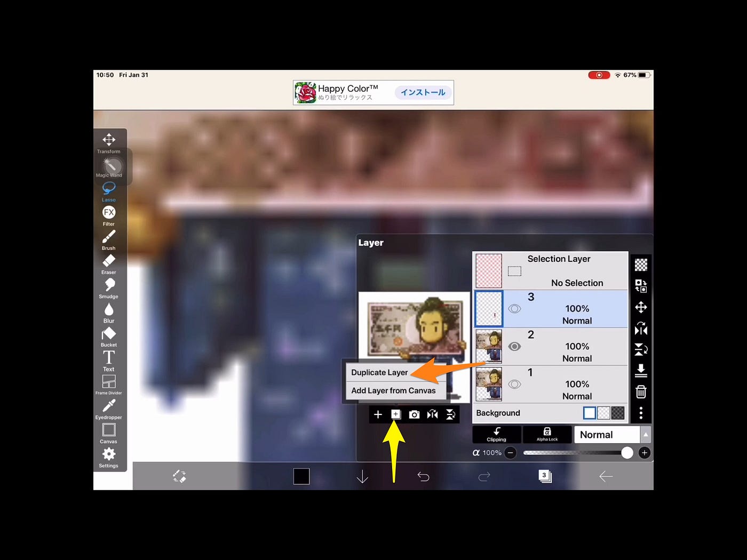Tap the horizontal flip icon in the right strip

(x=641, y=329)
